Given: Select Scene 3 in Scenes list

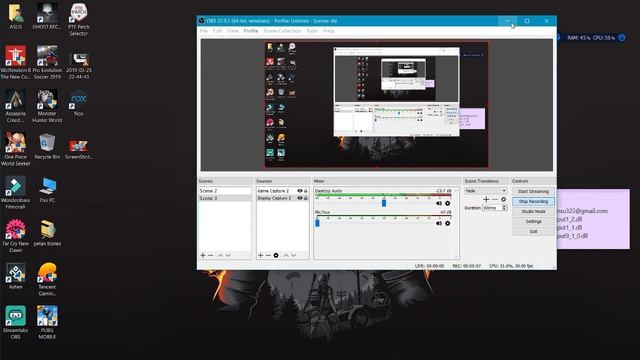Looking at the screenshot, I should tap(224, 198).
